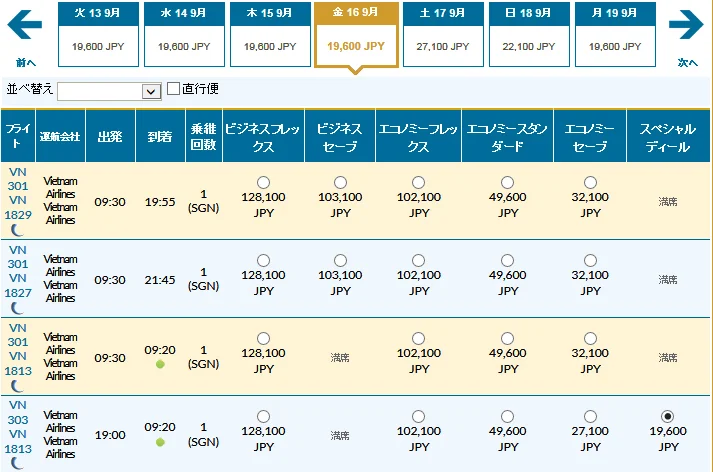Image resolution: width=713 pixels, height=472 pixels.
Task: Select 128,100 JPY Business Flex for 19:55 arrival
Action: coord(263,183)
